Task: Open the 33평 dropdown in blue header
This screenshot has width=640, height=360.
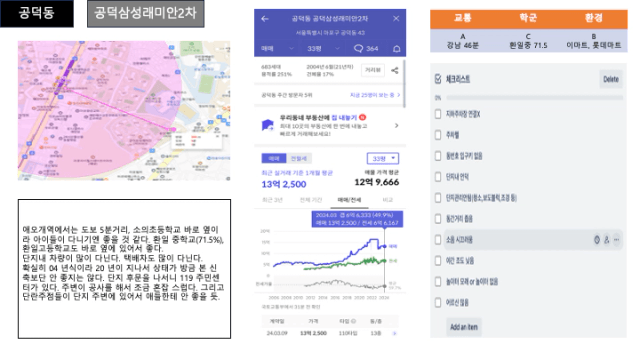Action: pyautogui.click(x=323, y=49)
